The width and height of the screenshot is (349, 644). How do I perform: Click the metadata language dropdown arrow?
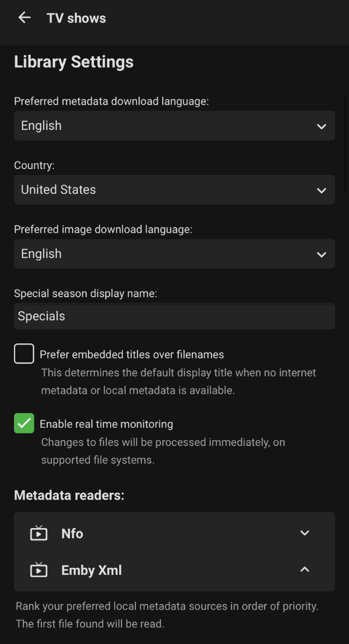click(321, 127)
